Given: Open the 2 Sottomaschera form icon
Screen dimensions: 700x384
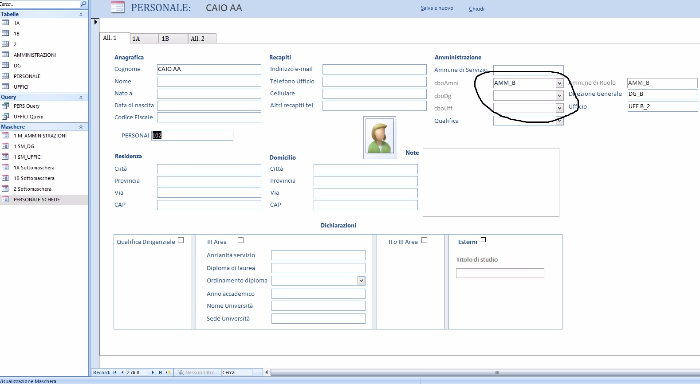Looking at the screenshot, I should pyautogui.click(x=5, y=188).
